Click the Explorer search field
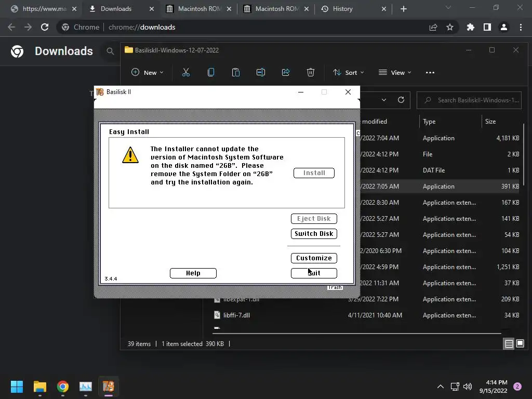Image resolution: width=532 pixels, height=399 pixels. [x=469, y=100]
